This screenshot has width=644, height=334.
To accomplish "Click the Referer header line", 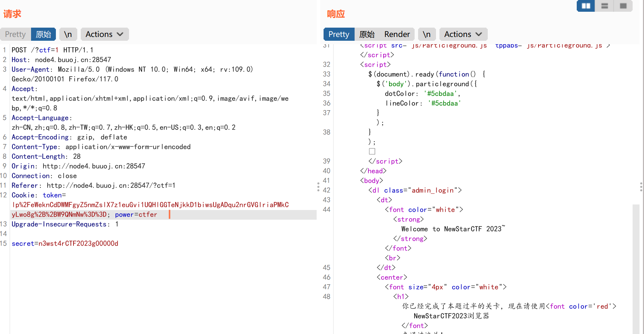I will [x=93, y=185].
